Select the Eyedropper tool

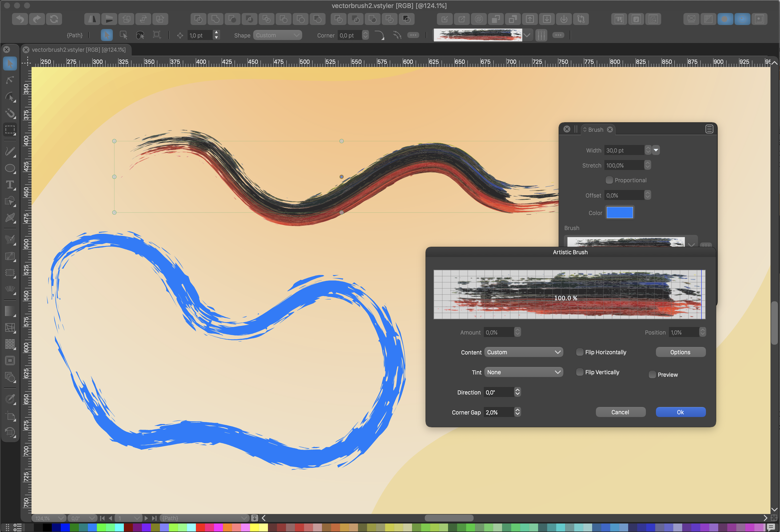pos(10,399)
